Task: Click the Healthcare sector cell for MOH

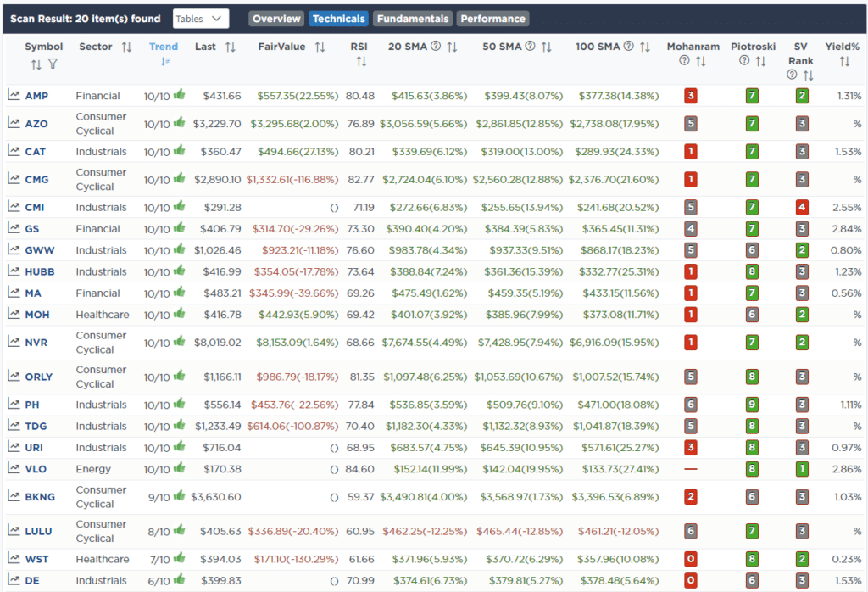Action: click(103, 315)
